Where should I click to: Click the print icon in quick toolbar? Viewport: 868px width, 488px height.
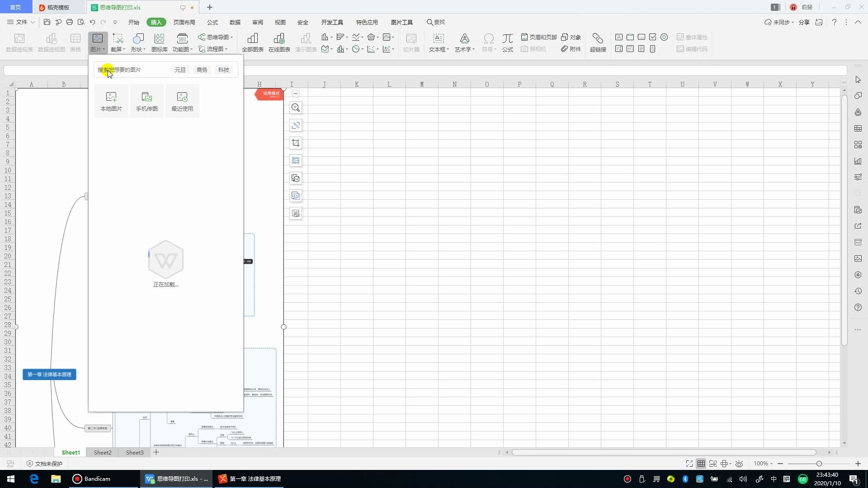pyautogui.click(x=70, y=22)
